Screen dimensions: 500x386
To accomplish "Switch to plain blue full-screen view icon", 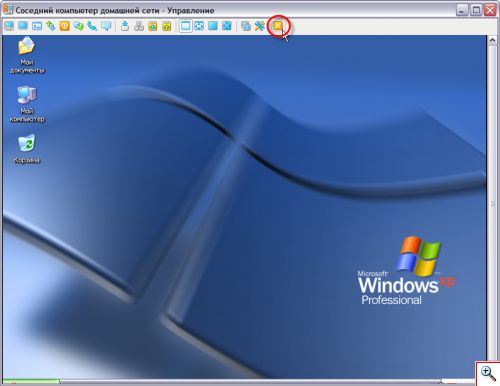I will click(x=213, y=26).
